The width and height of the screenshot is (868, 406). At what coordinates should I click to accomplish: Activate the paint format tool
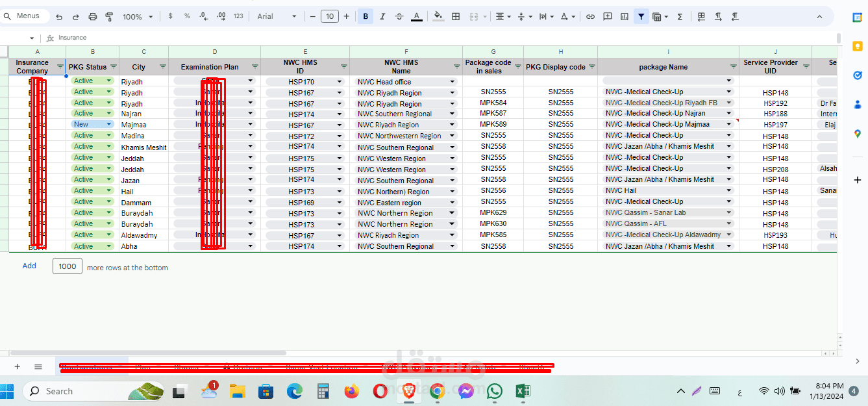109,16
